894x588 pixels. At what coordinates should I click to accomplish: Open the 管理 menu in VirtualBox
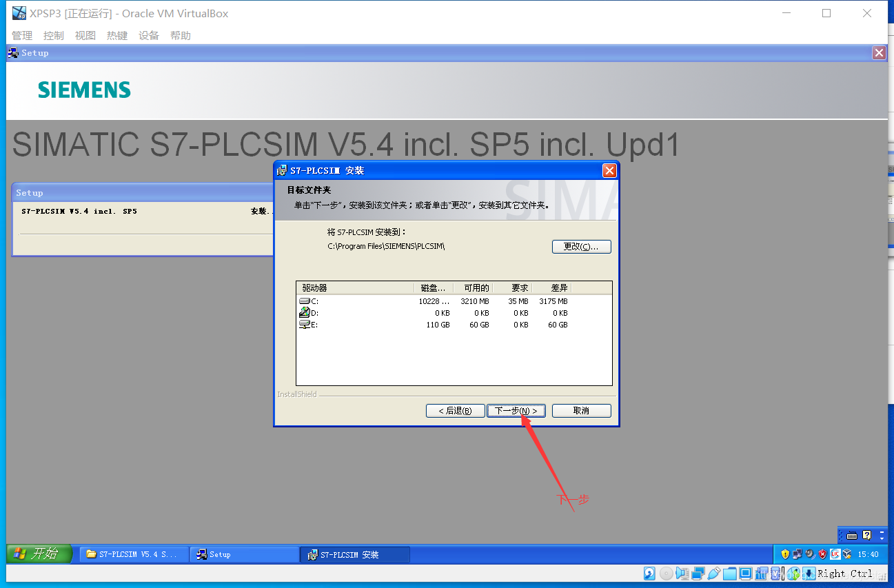point(22,35)
